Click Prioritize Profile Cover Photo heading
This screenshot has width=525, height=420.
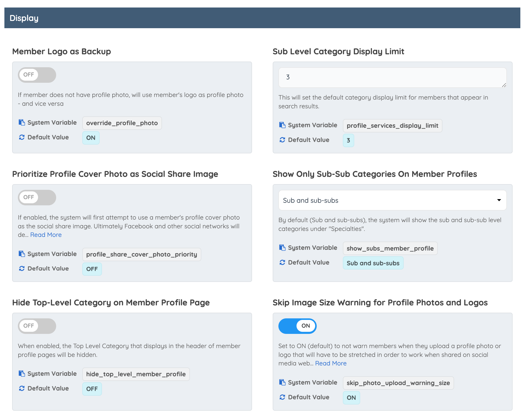click(x=115, y=174)
